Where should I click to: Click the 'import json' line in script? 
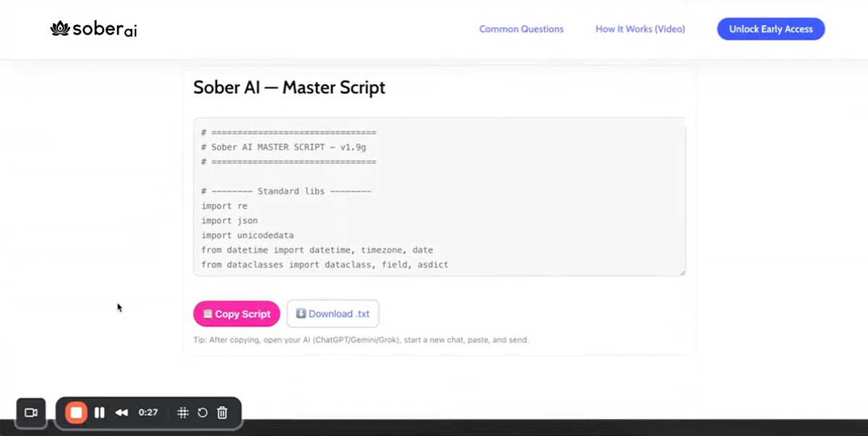229,221
